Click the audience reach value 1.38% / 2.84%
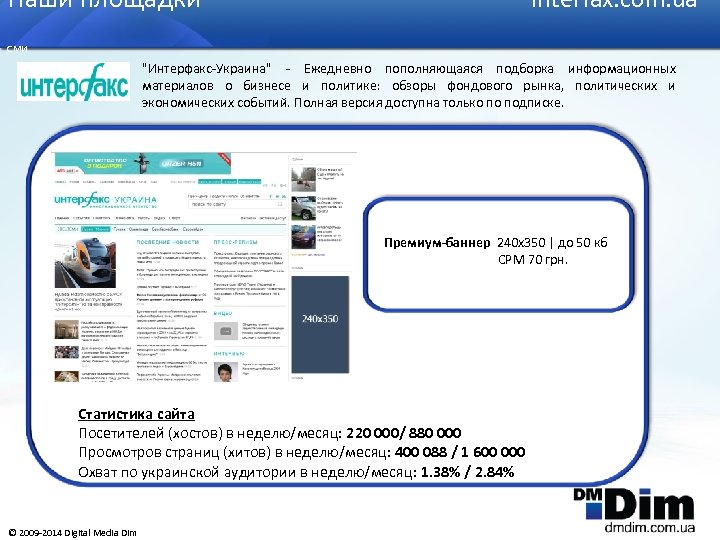720x540 pixels. tap(467, 472)
